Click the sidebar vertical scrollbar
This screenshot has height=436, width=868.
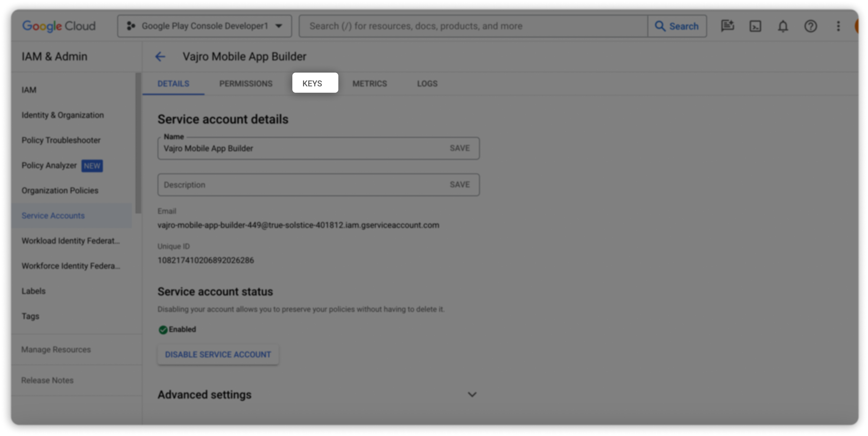pyautogui.click(x=138, y=143)
